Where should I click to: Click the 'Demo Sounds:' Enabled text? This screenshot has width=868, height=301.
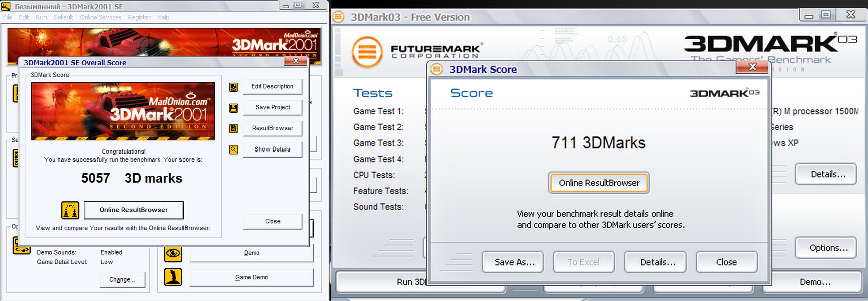[x=111, y=252]
